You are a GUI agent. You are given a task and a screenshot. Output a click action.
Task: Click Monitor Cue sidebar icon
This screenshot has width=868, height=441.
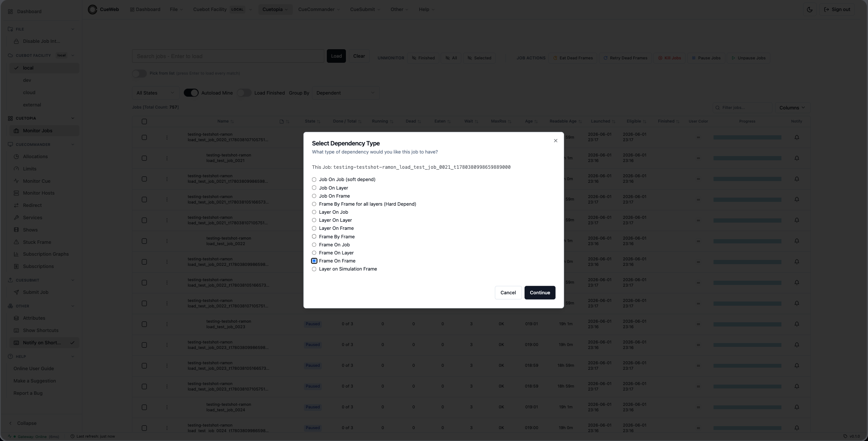16,181
